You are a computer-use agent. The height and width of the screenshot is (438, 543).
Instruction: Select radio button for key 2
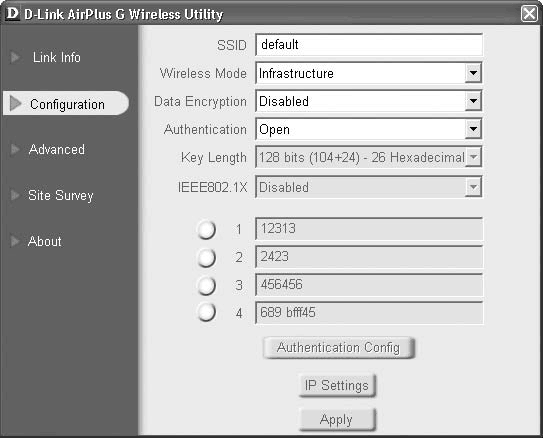pyautogui.click(x=206, y=258)
